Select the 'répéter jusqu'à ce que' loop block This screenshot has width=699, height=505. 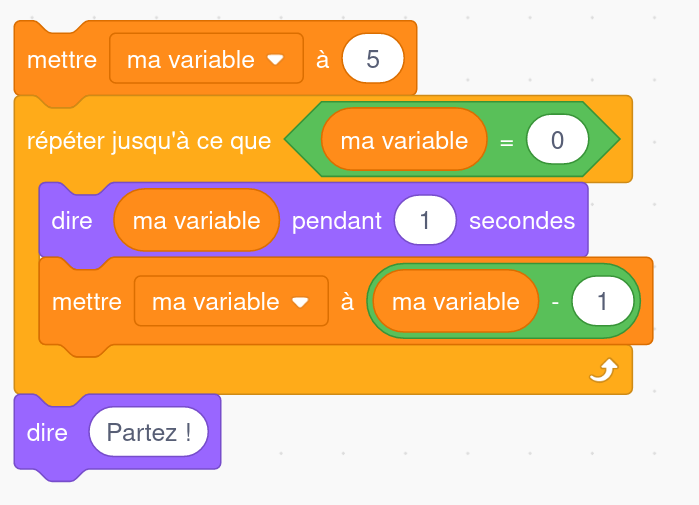click(149, 141)
